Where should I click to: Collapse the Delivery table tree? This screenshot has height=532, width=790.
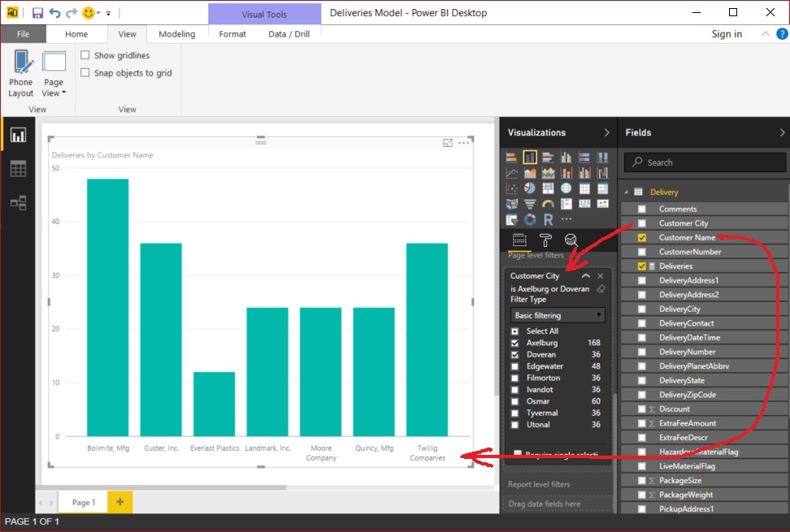[x=627, y=192]
